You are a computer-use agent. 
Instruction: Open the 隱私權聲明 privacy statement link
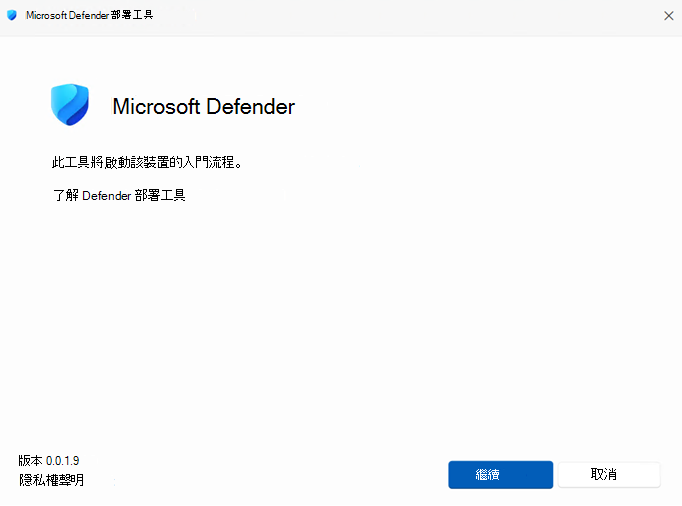click(x=51, y=480)
